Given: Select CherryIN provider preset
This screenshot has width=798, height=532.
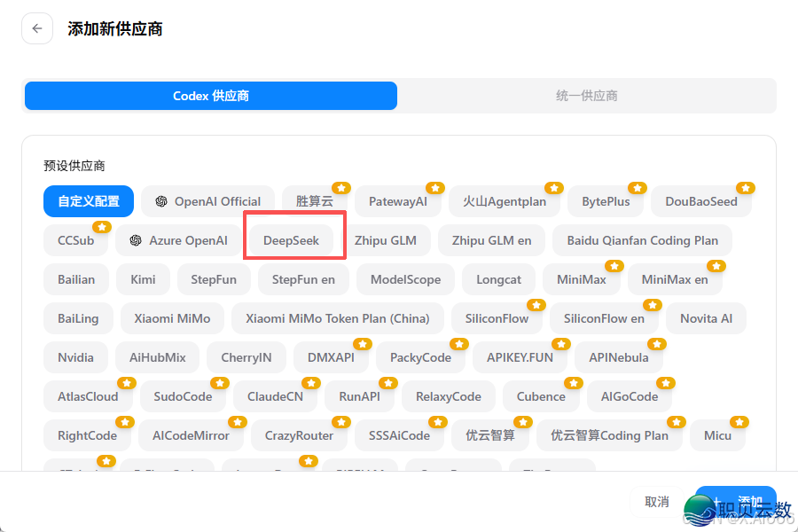Looking at the screenshot, I should [246, 357].
